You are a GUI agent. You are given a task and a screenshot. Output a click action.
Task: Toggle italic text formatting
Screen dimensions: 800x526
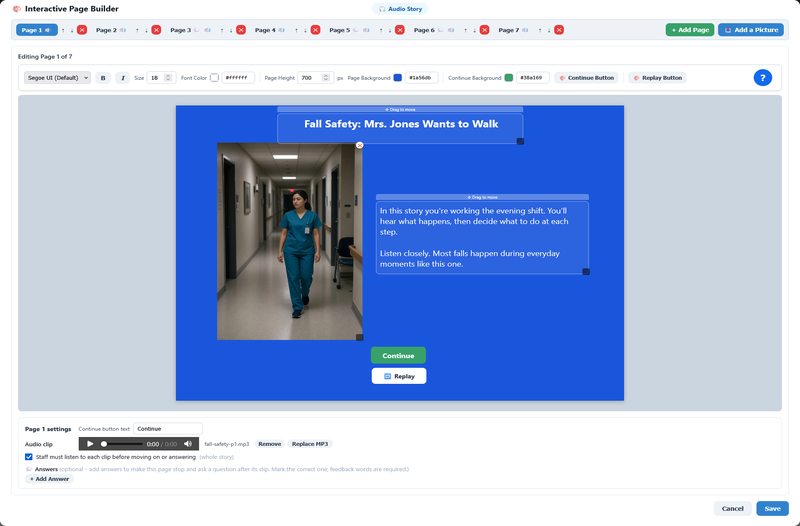(x=122, y=78)
